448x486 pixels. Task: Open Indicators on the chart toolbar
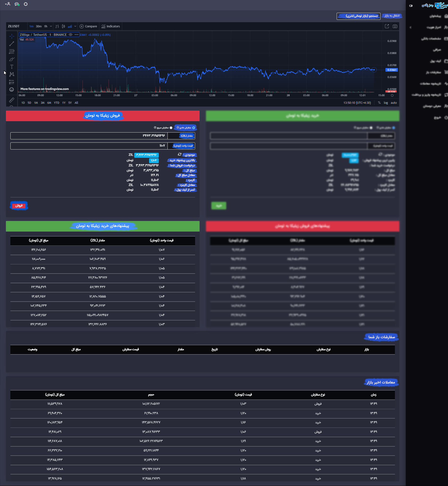(x=111, y=26)
